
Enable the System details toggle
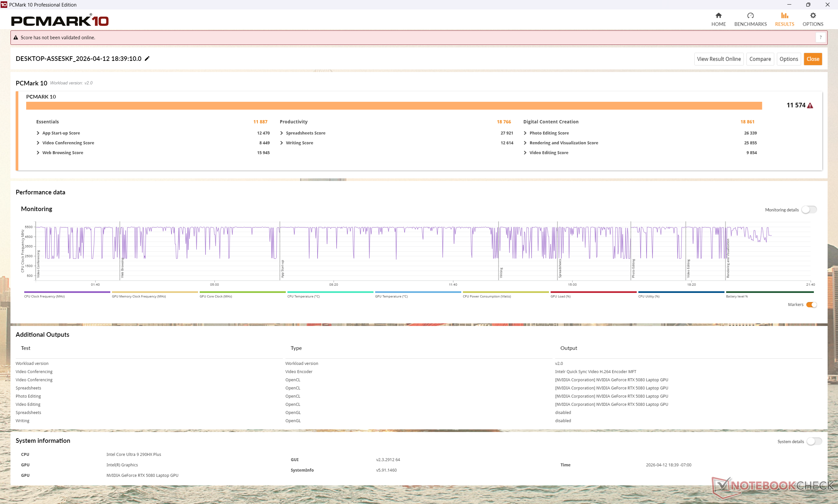[x=814, y=441]
